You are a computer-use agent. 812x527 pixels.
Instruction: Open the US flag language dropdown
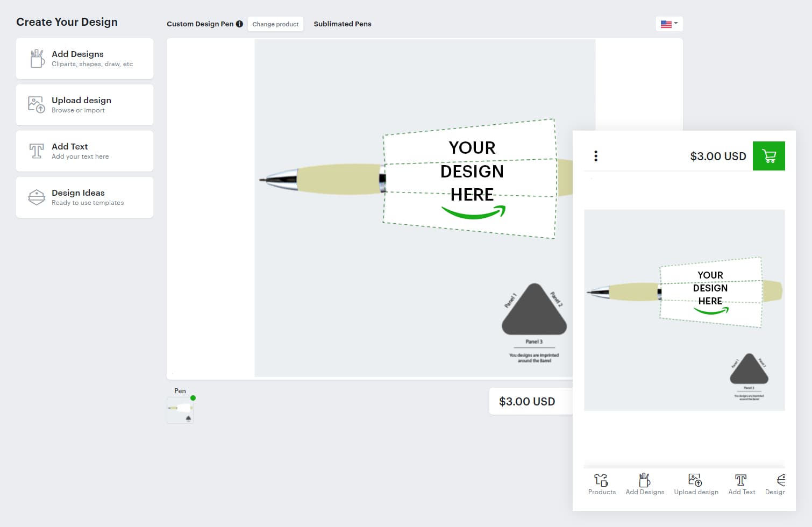(x=666, y=24)
